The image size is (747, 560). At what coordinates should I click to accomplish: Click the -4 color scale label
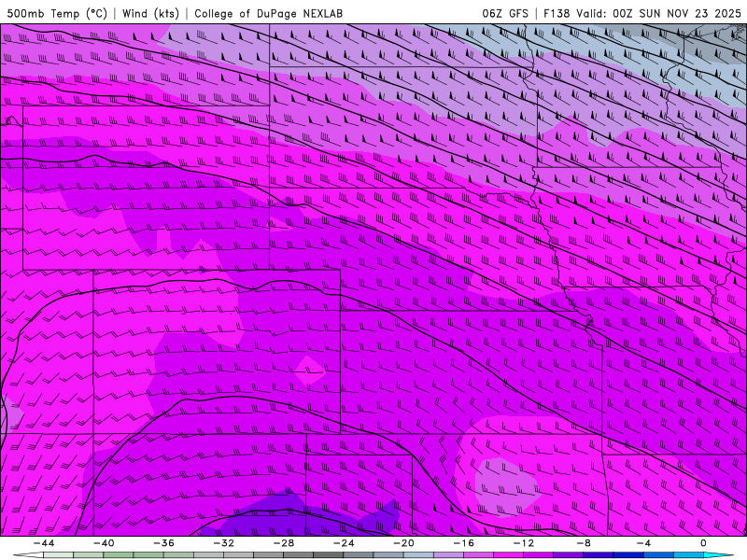click(x=644, y=543)
